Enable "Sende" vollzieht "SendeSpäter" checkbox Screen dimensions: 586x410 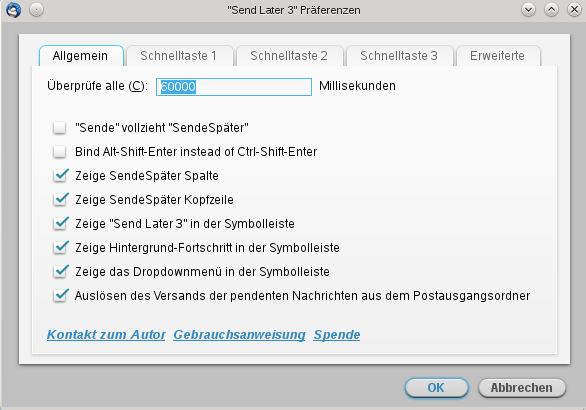(59, 127)
